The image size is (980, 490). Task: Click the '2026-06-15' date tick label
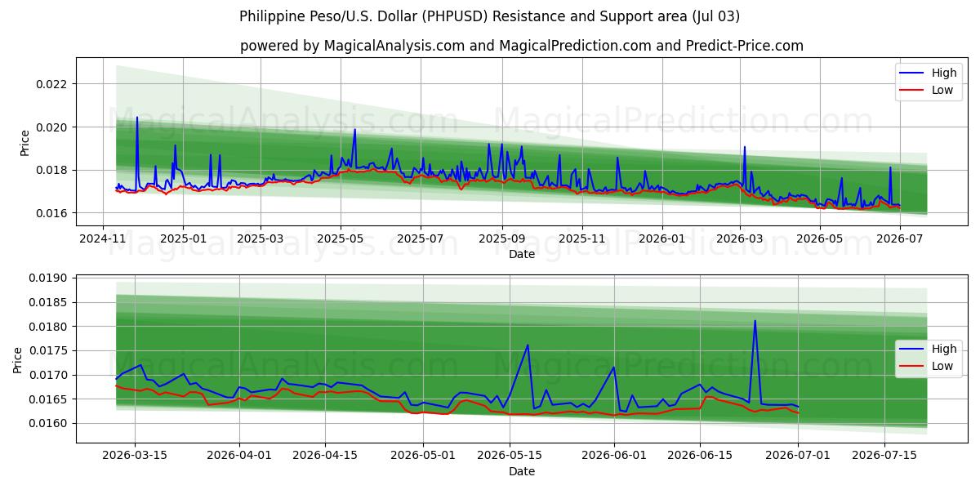coord(699,455)
